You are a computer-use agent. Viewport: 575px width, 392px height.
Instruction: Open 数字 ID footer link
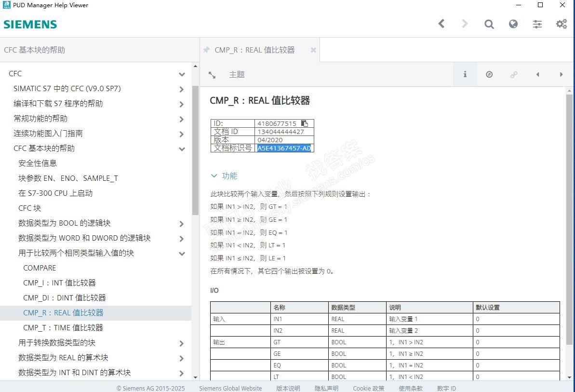click(x=447, y=388)
